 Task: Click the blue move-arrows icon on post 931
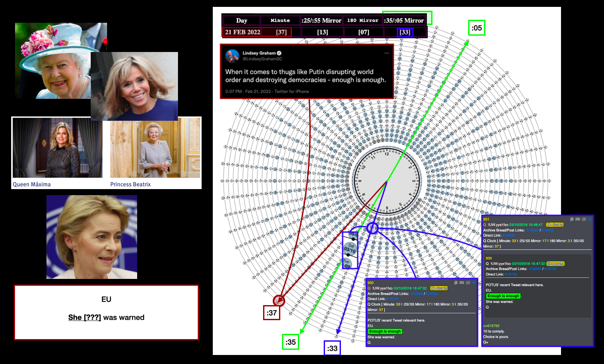tap(590, 219)
